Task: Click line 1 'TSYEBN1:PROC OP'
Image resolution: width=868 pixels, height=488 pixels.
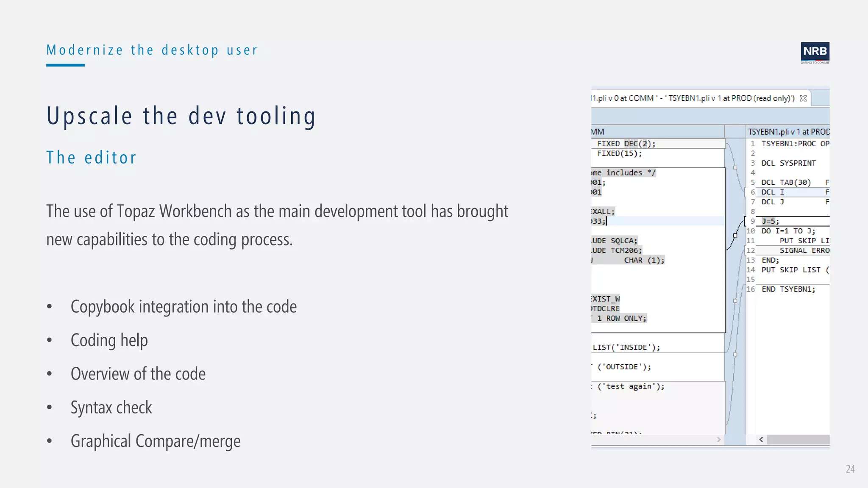Action: (795, 144)
